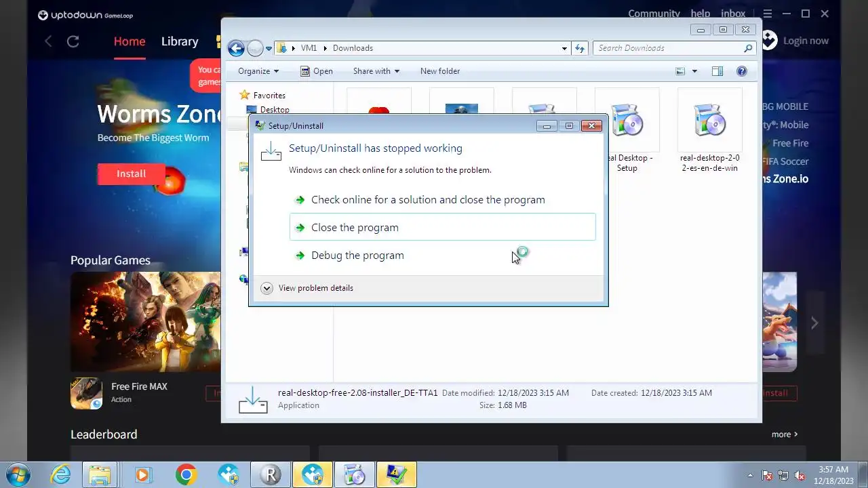Click the Open button in Explorer toolbar
868x488 pixels.
(316, 71)
